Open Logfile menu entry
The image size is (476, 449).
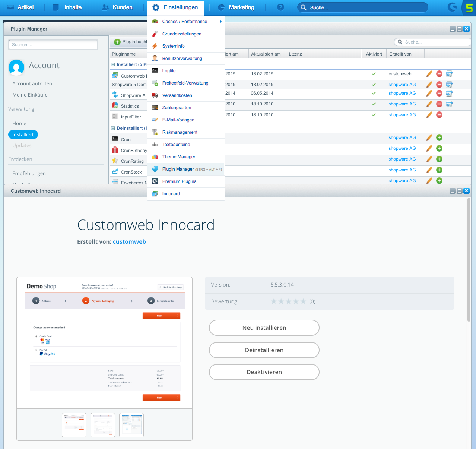[186, 71]
